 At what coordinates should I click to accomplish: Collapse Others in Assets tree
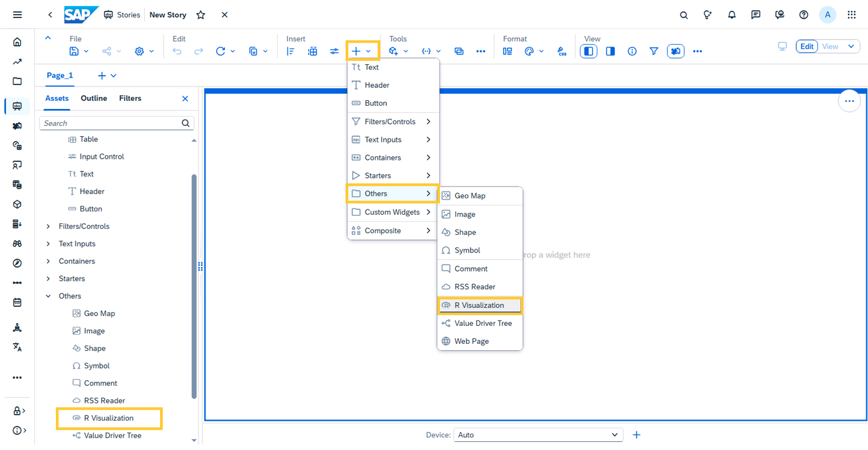48,296
